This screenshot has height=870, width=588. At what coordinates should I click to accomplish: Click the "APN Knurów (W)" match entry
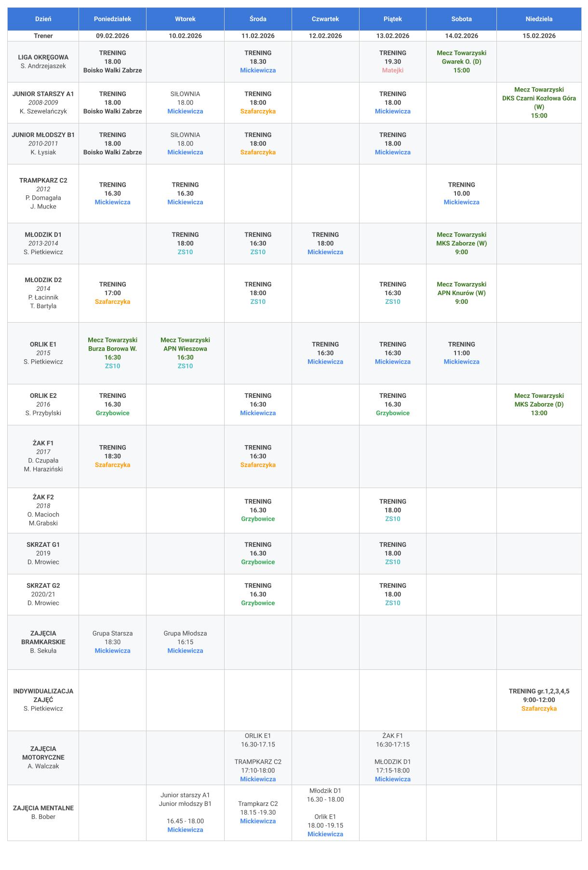[x=461, y=293]
